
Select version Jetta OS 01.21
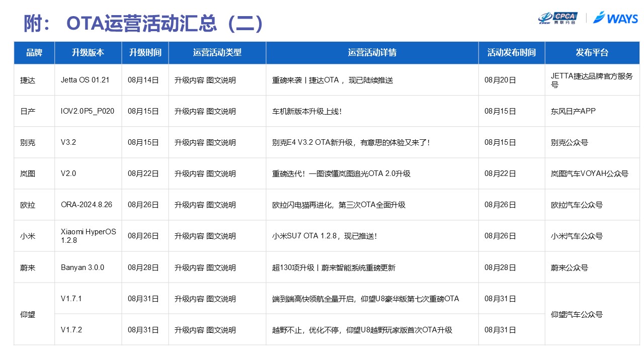(85, 80)
